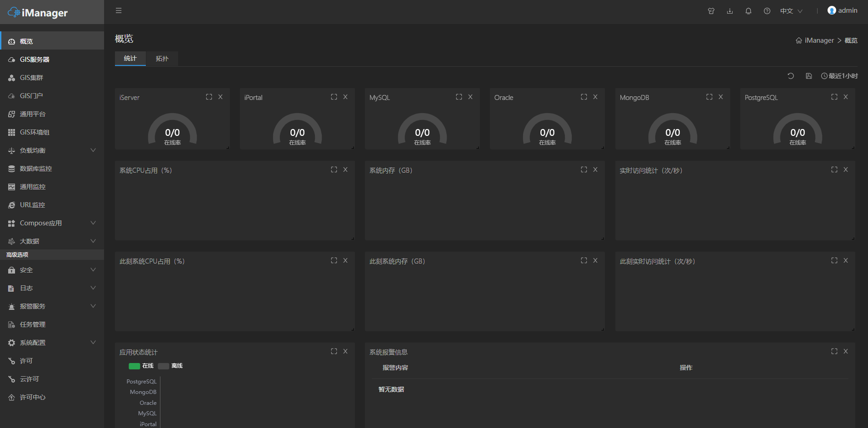This screenshot has width=868, height=428.
Task: Expand the 负载均衡 submenu
Action: pos(52,150)
